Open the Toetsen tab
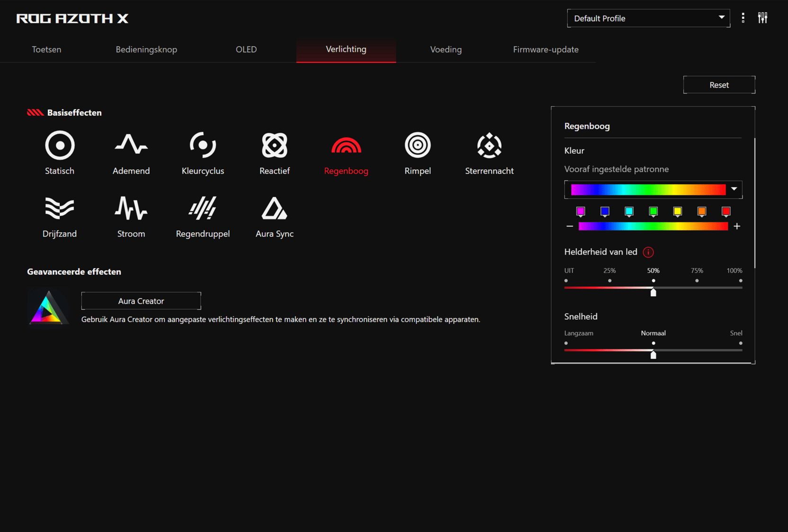The image size is (788, 532). [x=46, y=49]
